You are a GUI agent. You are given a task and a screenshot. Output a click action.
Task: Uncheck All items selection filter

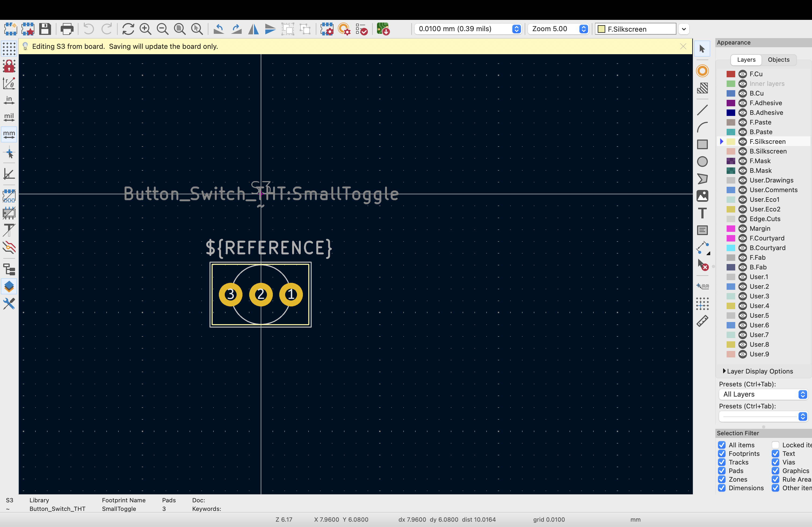pyautogui.click(x=722, y=445)
